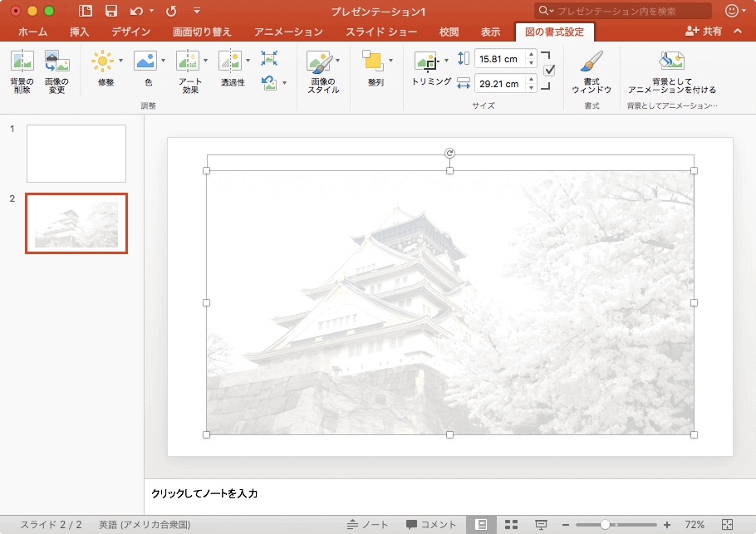This screenshot has height=534, width=756.
Task: Expand the Artistic Effects dropdown arrow
Action: pyautogui.click(x=205, y=61)
